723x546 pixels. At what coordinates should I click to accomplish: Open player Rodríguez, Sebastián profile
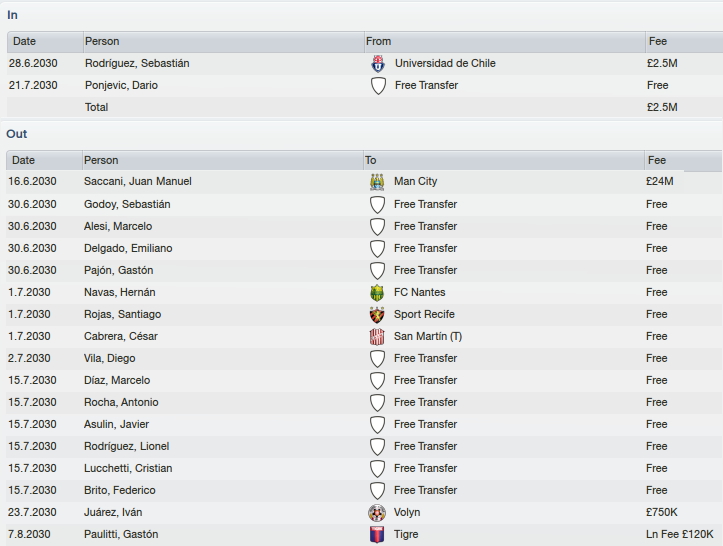[137, 63]
